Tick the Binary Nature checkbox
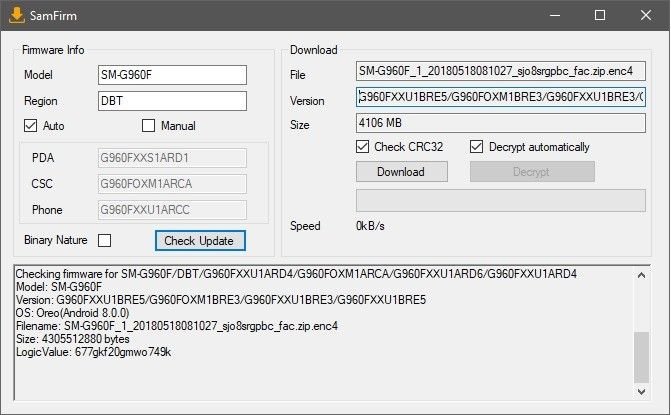671x415 pixels. coord(104,240)
